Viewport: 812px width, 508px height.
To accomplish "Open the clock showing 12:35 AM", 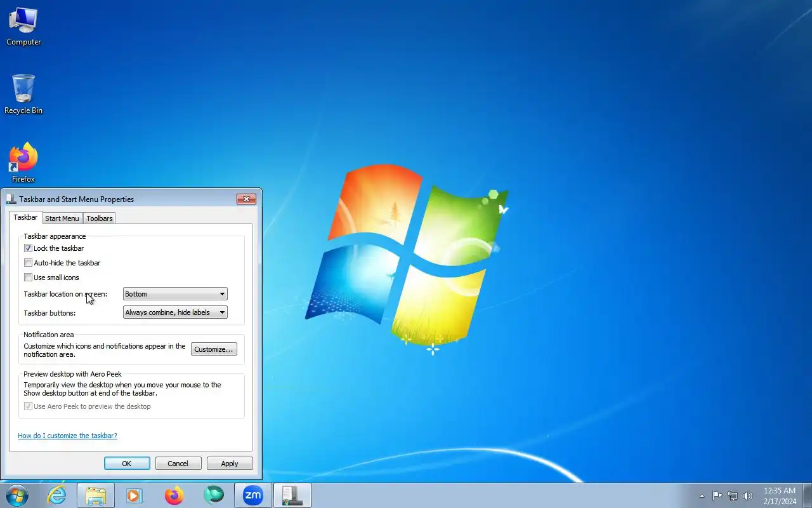I will 780,496.
